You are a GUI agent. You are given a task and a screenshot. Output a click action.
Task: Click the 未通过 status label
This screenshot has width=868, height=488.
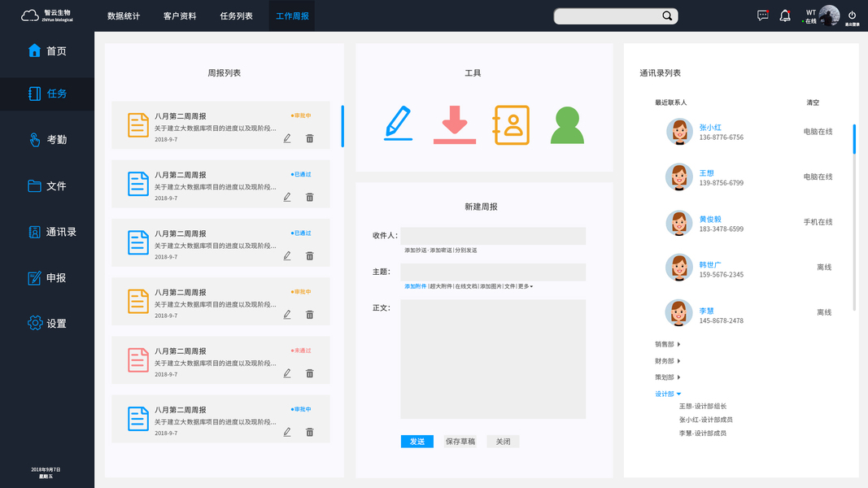pos(301,351)
